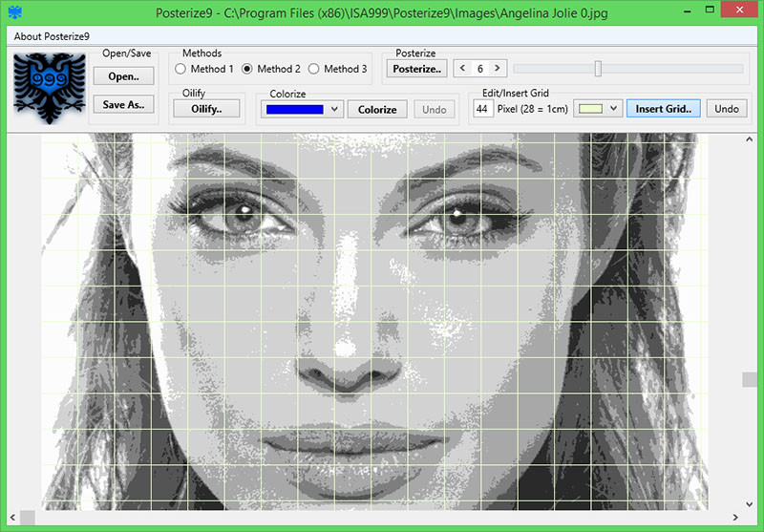Image resolution: width=764 pixels, height=532 pixels.
Task: Select the Method 3 radio button
Action: click(x=314, y=69)
